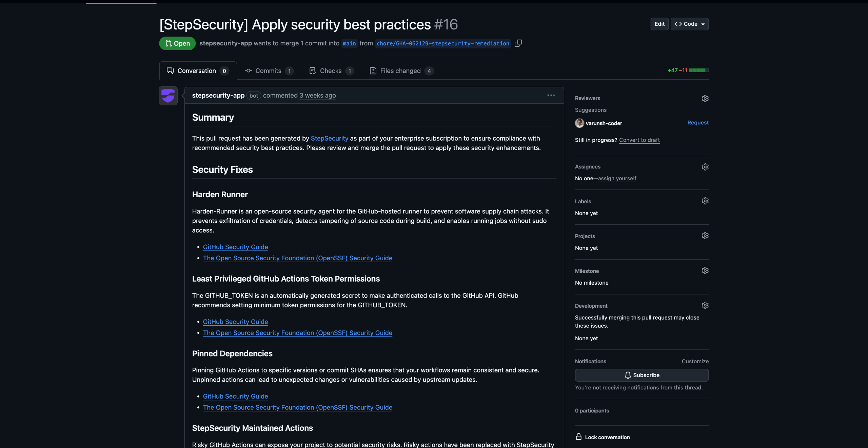Expand the Code dropdown button
The width and height of the screenshot is (868, 448).
click(x=689, y=24)
